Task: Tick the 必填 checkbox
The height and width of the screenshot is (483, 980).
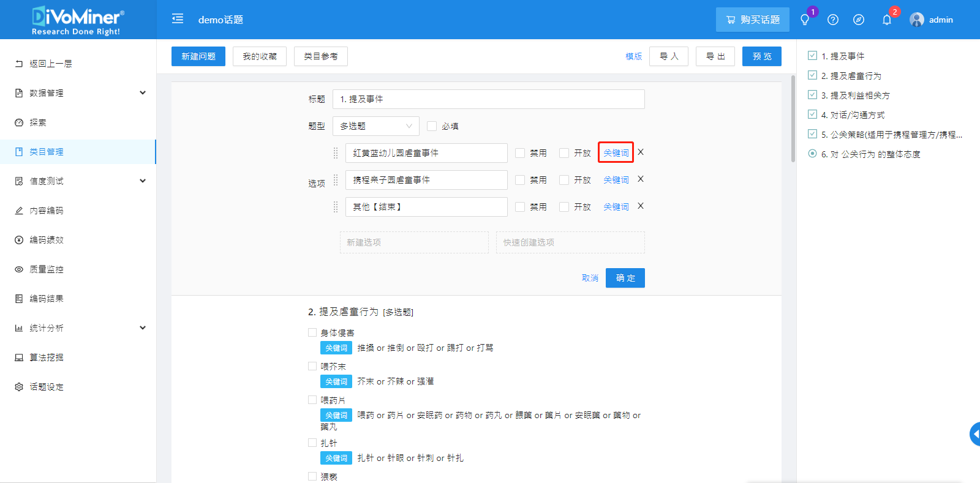Action: tap(432, 126)
